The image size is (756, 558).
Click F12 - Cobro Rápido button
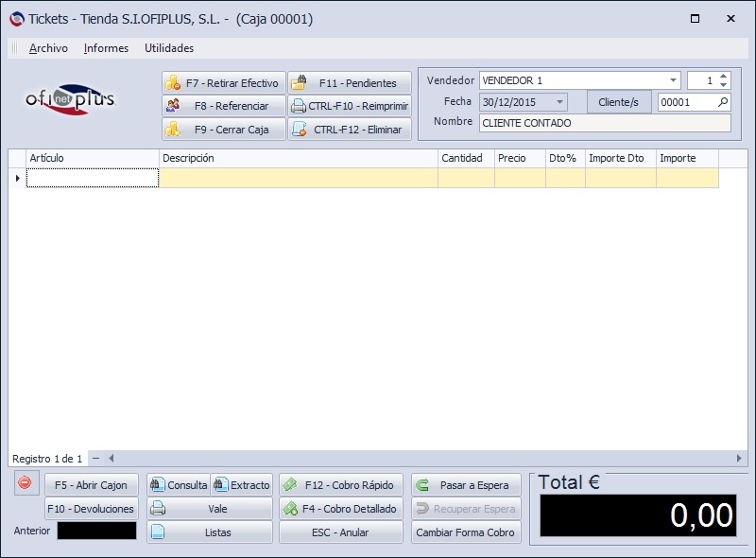coord(341,485)
